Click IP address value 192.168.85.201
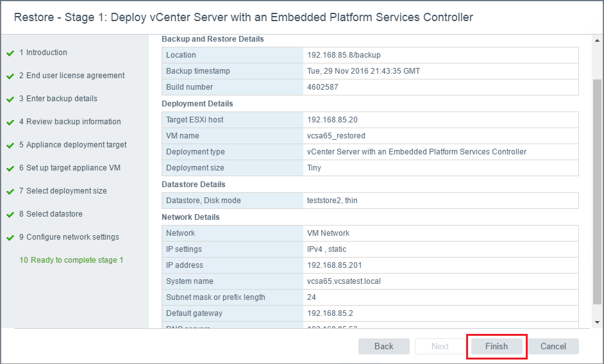Image resolution: width=604 pixels, height=364 pixels. tap(334, 265)
